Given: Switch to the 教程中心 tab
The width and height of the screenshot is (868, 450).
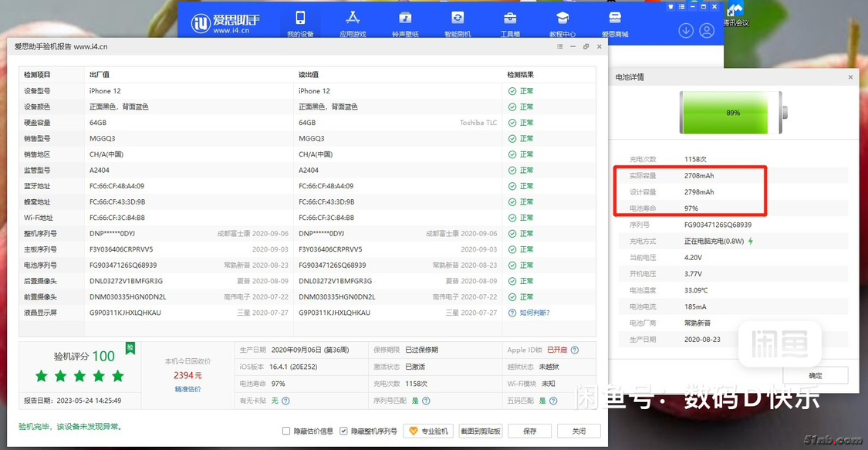Looking at the screenshot, I should pos(562,22).
